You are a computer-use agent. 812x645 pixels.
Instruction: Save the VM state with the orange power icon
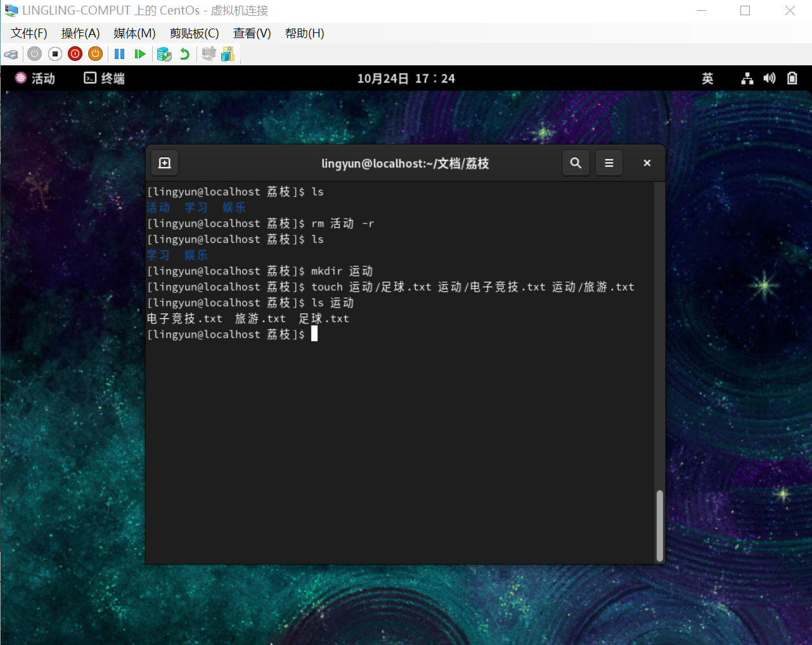point(96,55)
